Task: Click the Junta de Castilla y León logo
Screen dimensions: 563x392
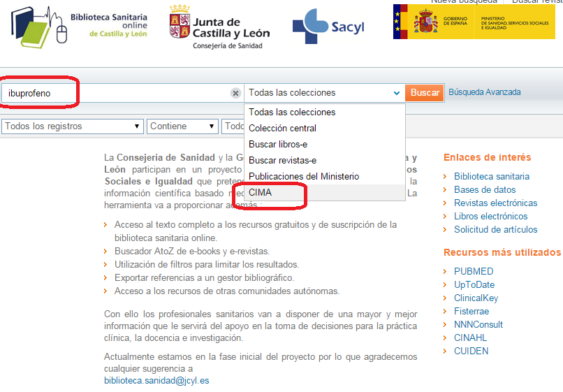Action: click(x=219, y=28)
